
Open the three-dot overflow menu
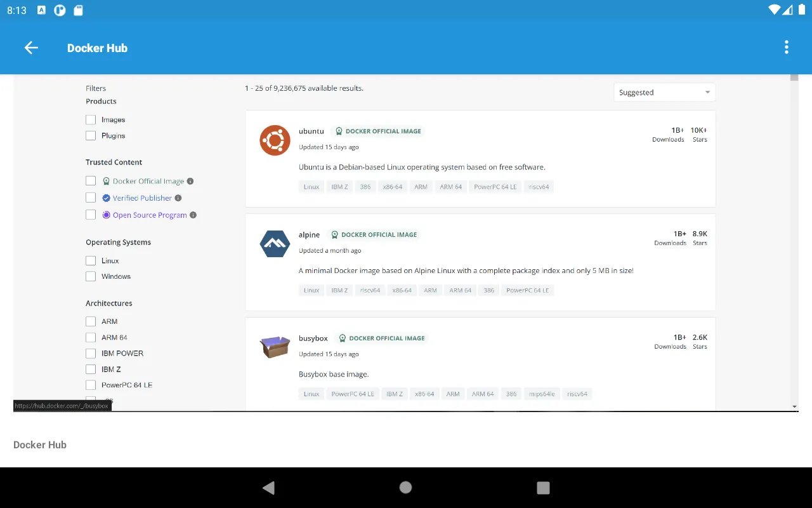pyautogui.click(x=787, y=47)
